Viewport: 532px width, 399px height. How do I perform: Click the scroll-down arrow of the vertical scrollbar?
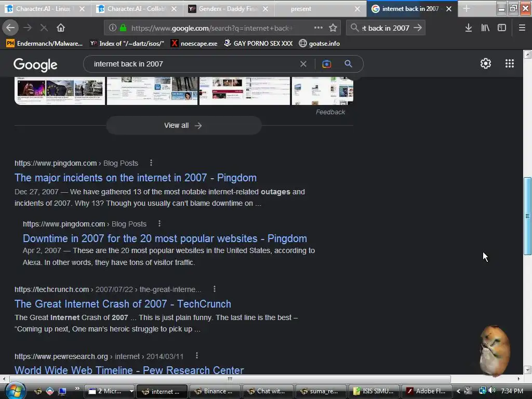(527, 370)
